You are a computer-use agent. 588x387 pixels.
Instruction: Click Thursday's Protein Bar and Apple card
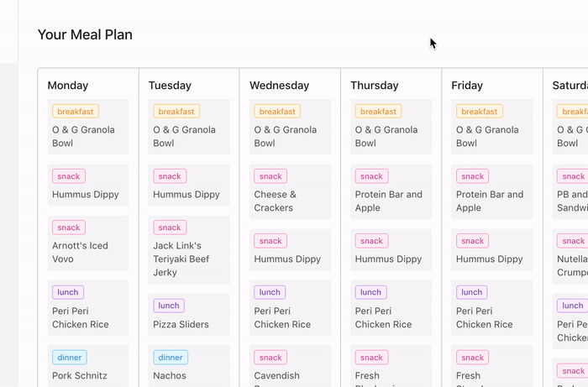pyautogui.click(x=391, y=191)
